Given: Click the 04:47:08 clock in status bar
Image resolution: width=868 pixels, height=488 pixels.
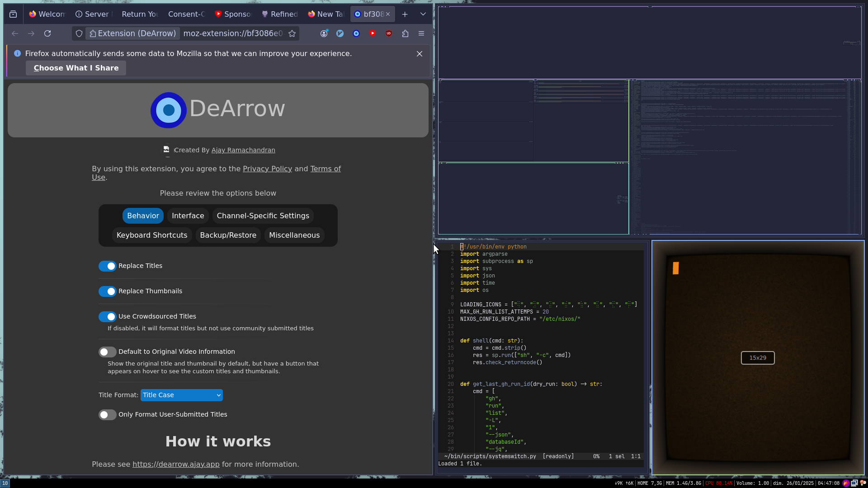Looking at the screenshot, I should [828, 483].
